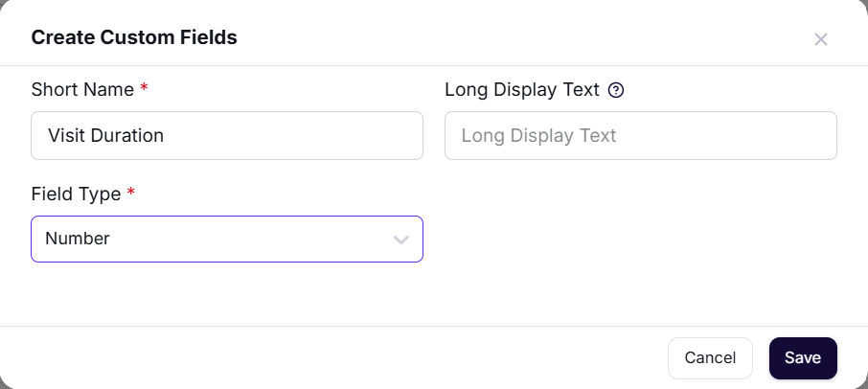Open the Field Type dropdown showing Number
This screenshot has width=868, height=389.
coord(227,239)
